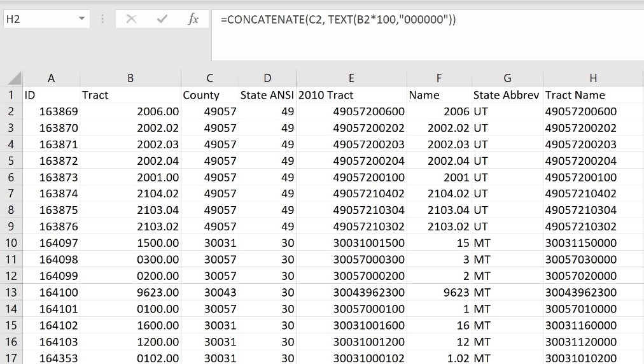Click the State Abbrev header cell

[x=506, y=95]
